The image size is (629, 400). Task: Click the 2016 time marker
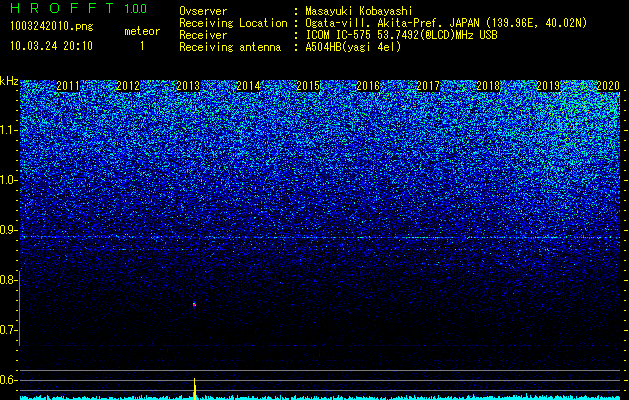click(368, 86)
